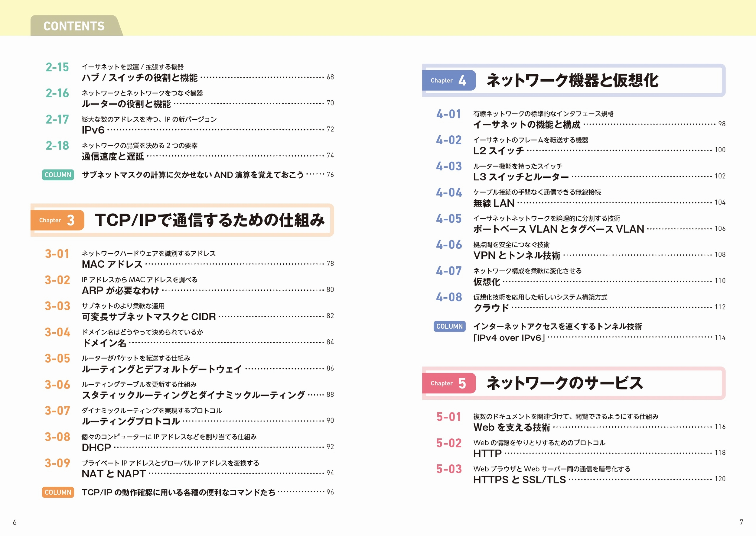Image resolution: width=756 pixels, height=536 pixels.
Task: Open the 5-02 HTTP entry
Action: (x=581, y=448)
